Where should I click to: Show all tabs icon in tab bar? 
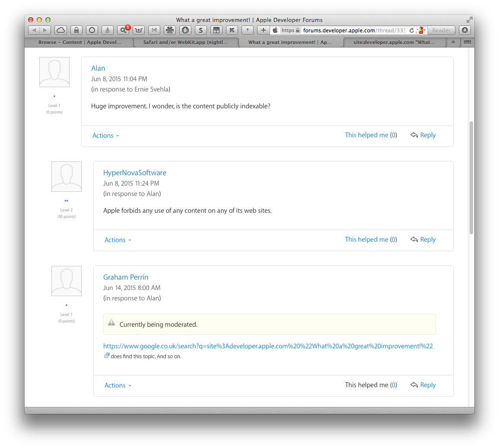click(x=467, y=42)
